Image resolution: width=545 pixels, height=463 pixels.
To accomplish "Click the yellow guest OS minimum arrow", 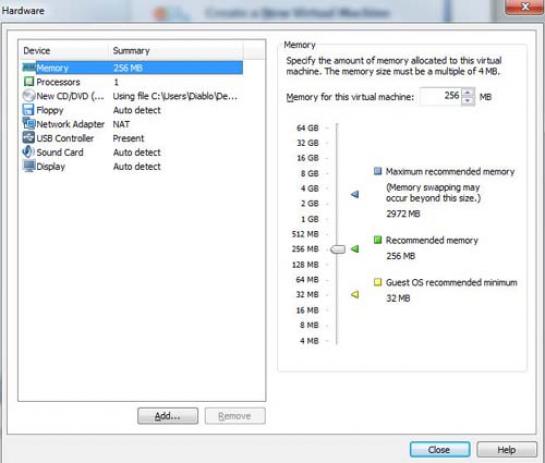I will 355,295.
